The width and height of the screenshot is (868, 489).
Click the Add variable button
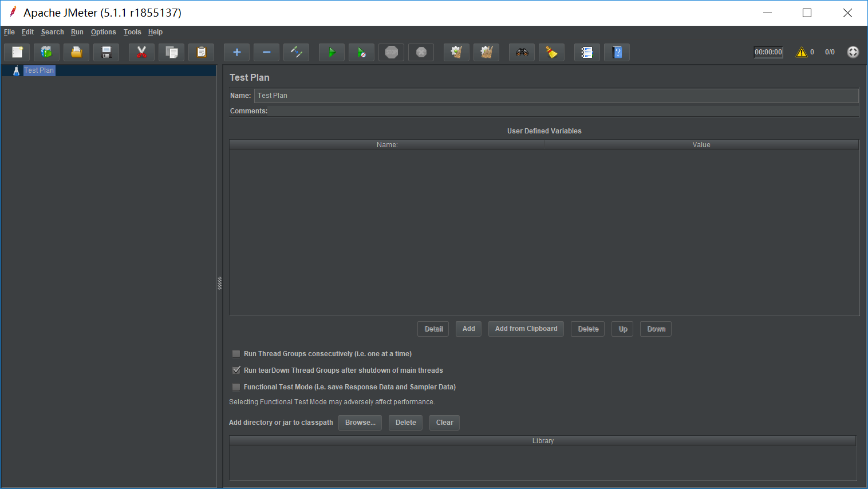[469, 329]
